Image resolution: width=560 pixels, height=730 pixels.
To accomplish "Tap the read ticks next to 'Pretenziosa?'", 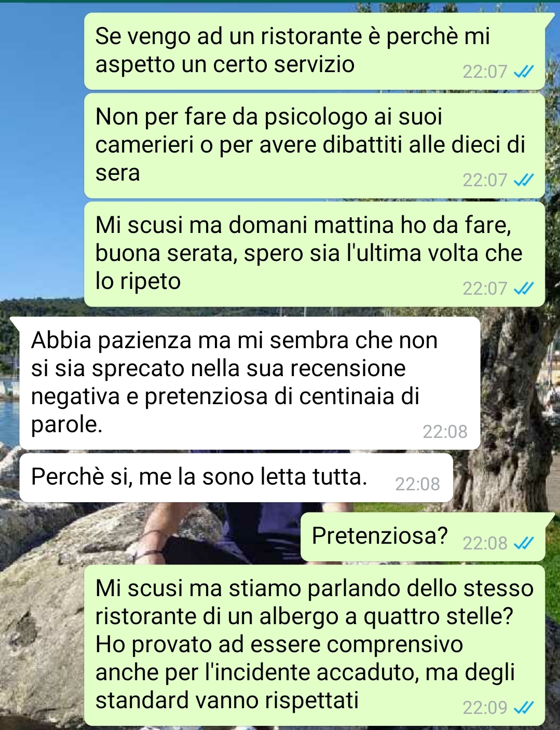I will 523,543.
